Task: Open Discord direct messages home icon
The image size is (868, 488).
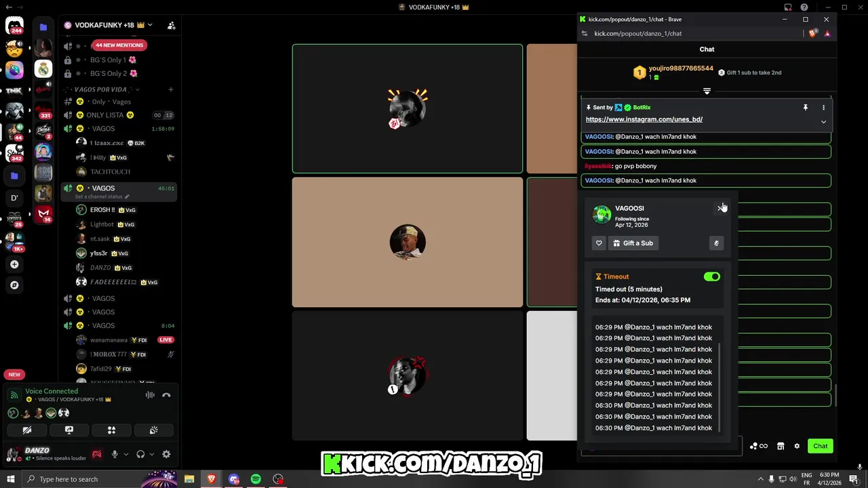Action: [14, 26]
